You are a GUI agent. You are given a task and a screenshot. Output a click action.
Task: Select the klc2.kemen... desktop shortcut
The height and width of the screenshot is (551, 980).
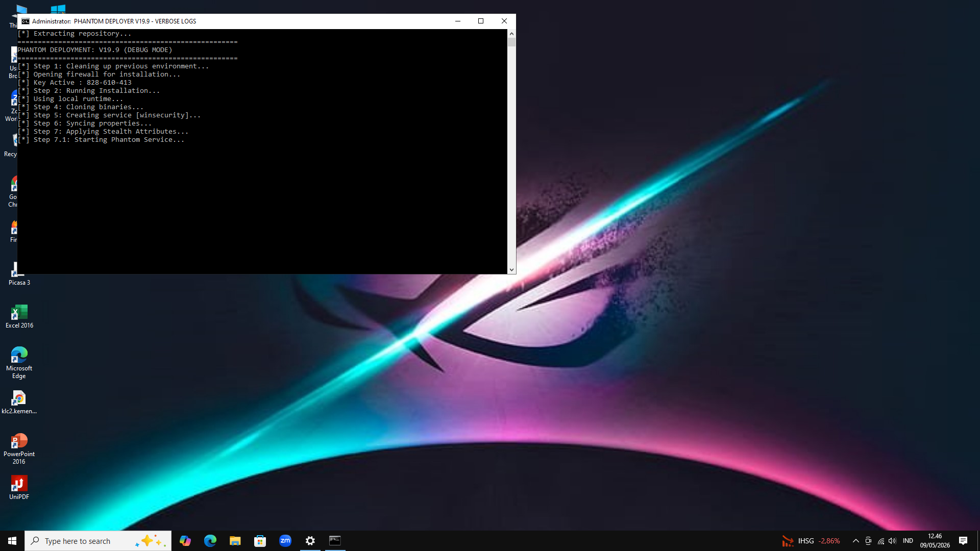(x=19, y=403)
